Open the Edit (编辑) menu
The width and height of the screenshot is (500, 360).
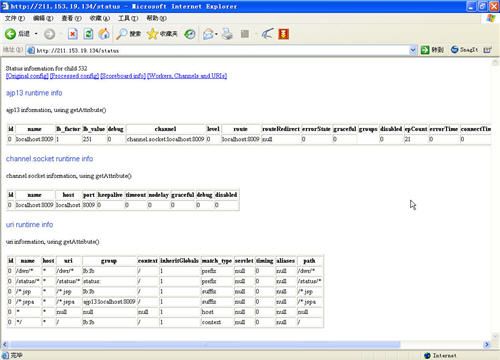43,18
